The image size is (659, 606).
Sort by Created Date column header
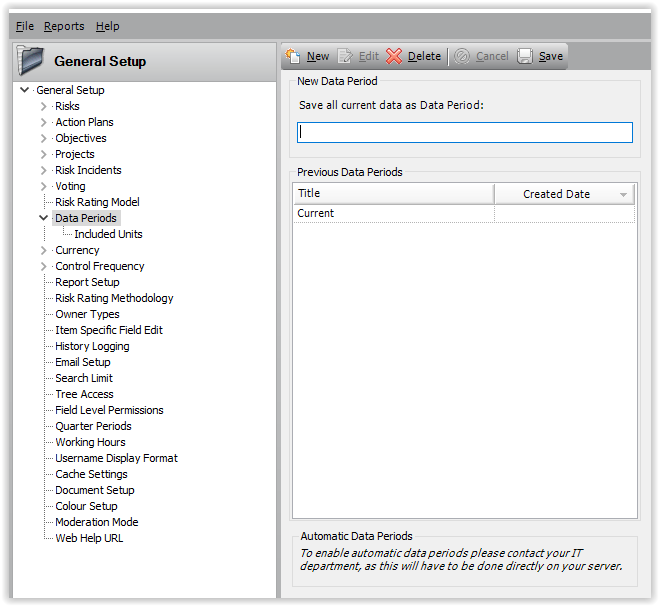point(564,194)
